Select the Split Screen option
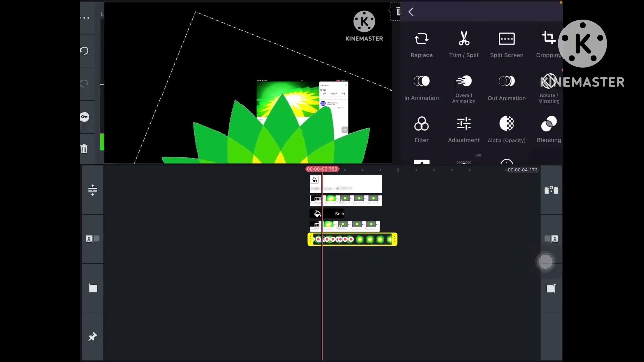 (x=507, y=45)
